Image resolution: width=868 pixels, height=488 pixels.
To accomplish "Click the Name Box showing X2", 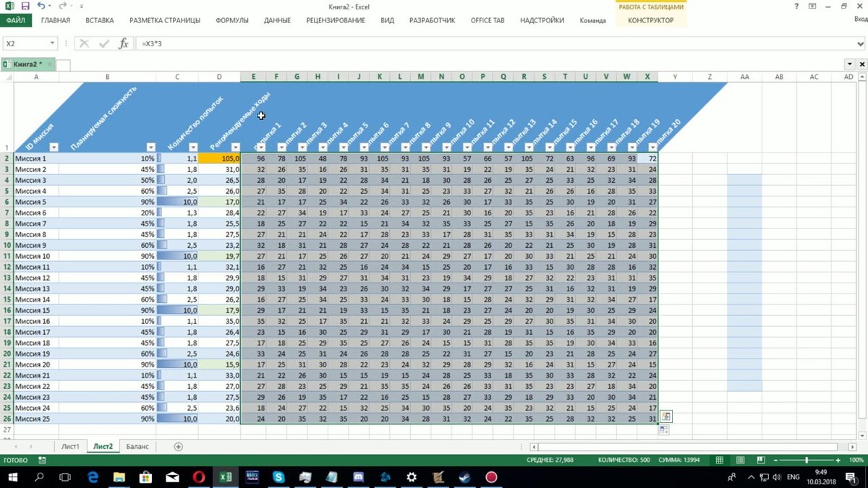I will 25,44.
